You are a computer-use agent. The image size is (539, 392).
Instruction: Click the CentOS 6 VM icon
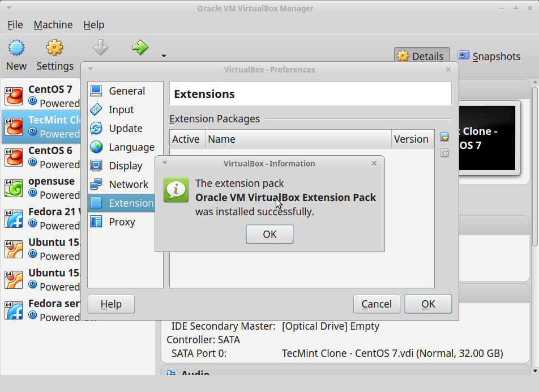pos(14,157)
